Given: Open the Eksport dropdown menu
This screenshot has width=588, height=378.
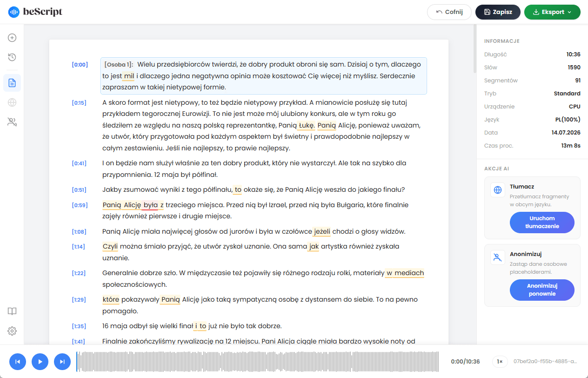Looking at the screenshot, I should click(552, 12).
